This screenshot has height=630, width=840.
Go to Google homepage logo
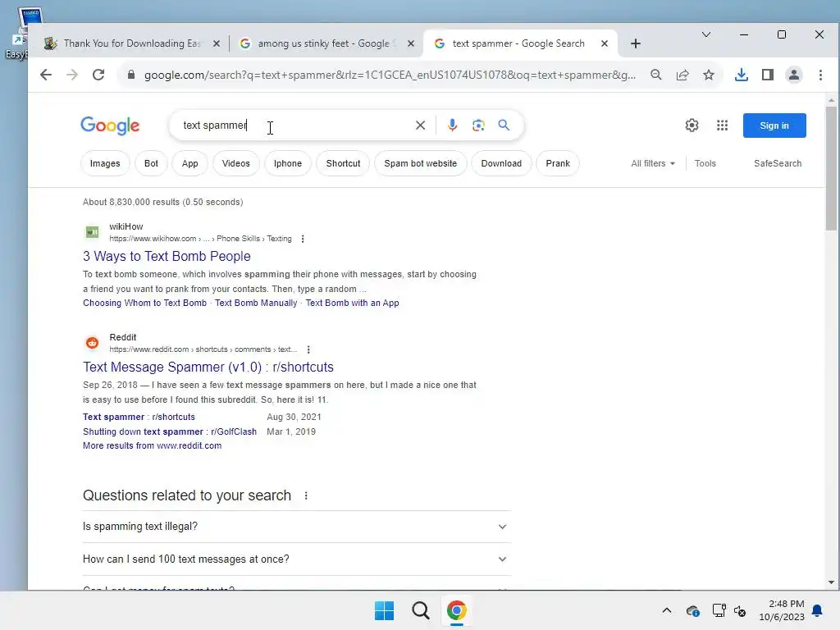click(110, 126)
